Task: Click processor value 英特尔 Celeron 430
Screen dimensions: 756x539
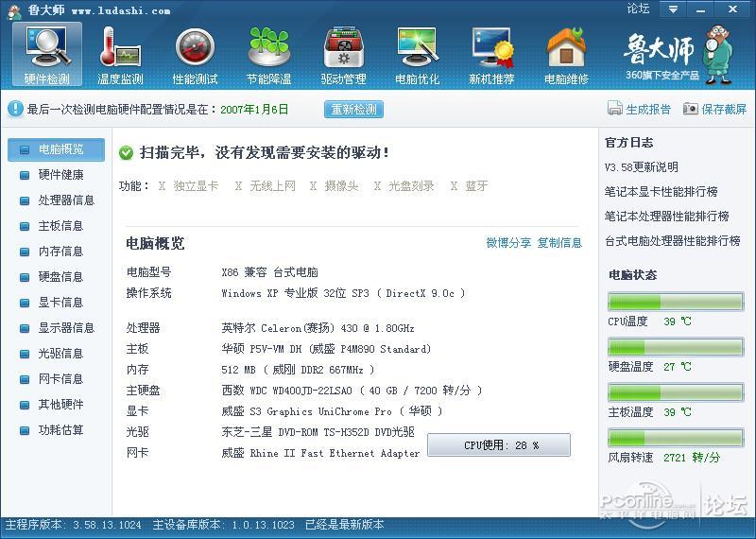Action: click(x=318, y=328)
